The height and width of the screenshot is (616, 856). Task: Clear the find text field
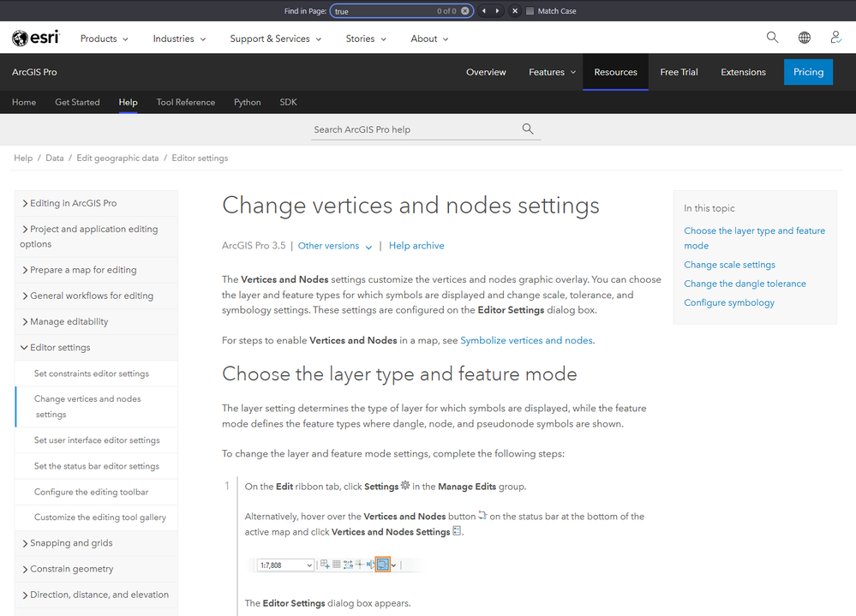(464, 11)
